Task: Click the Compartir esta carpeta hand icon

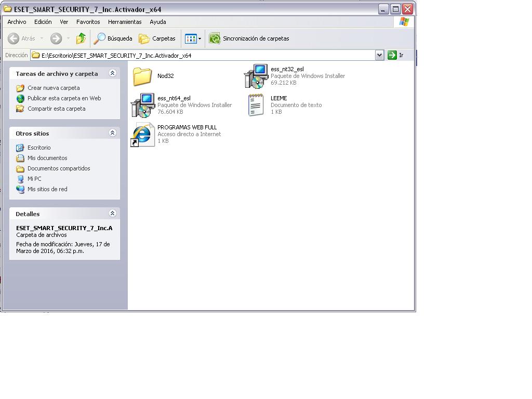Action: coord(20,109)
